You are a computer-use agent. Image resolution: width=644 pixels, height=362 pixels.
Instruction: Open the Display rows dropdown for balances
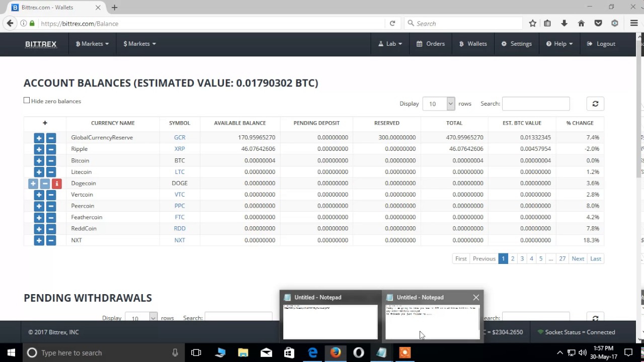tap(439, 104)
